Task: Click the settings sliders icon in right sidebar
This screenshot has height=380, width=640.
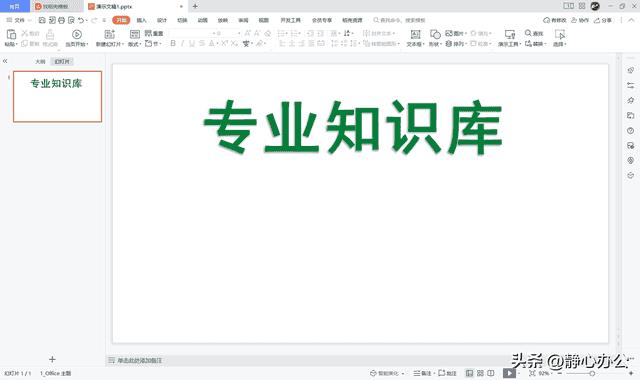Action: (631, 85)
